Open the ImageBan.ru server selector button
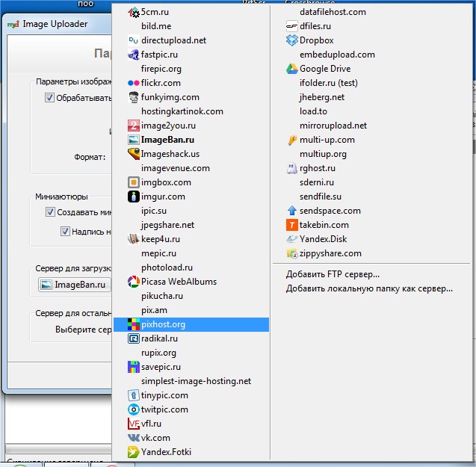Image resolution: width=476 pixels, height=467 pixels. pos(73,285)
